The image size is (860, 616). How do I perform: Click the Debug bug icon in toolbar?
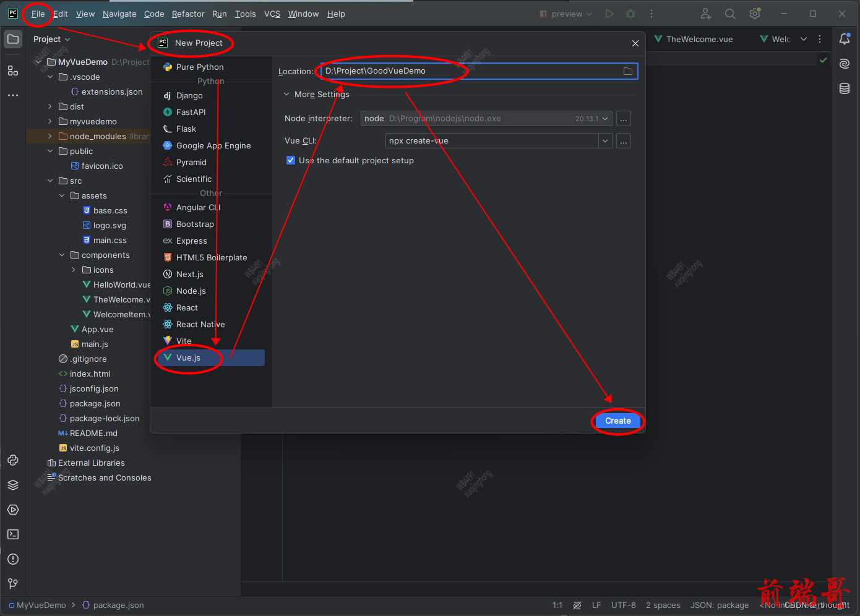click(630, 14)
